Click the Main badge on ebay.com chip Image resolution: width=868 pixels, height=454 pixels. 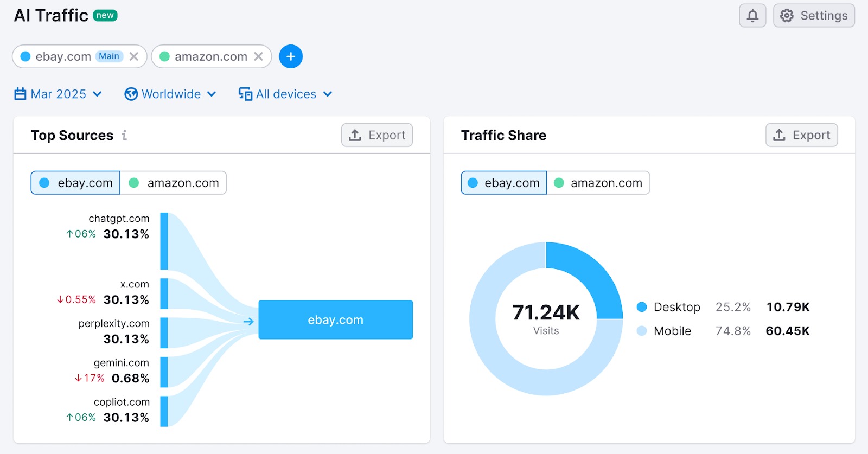pos(109,56)
